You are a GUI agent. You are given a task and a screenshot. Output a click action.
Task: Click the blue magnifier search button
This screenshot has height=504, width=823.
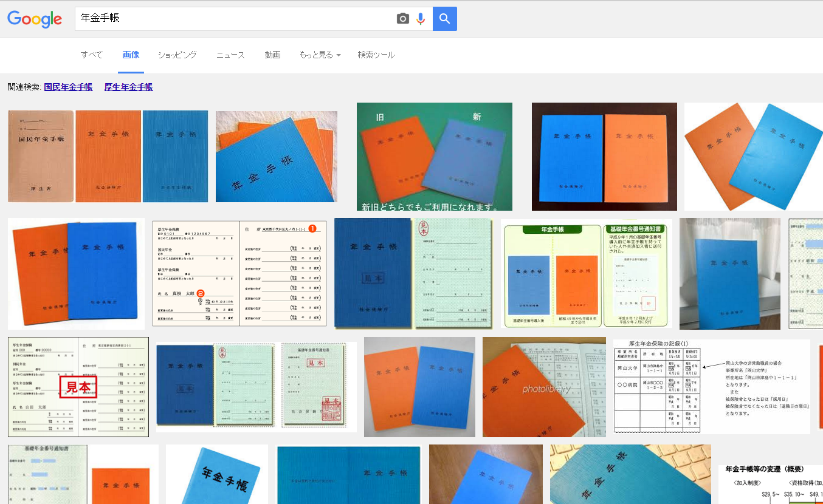(x=445, y=19)
